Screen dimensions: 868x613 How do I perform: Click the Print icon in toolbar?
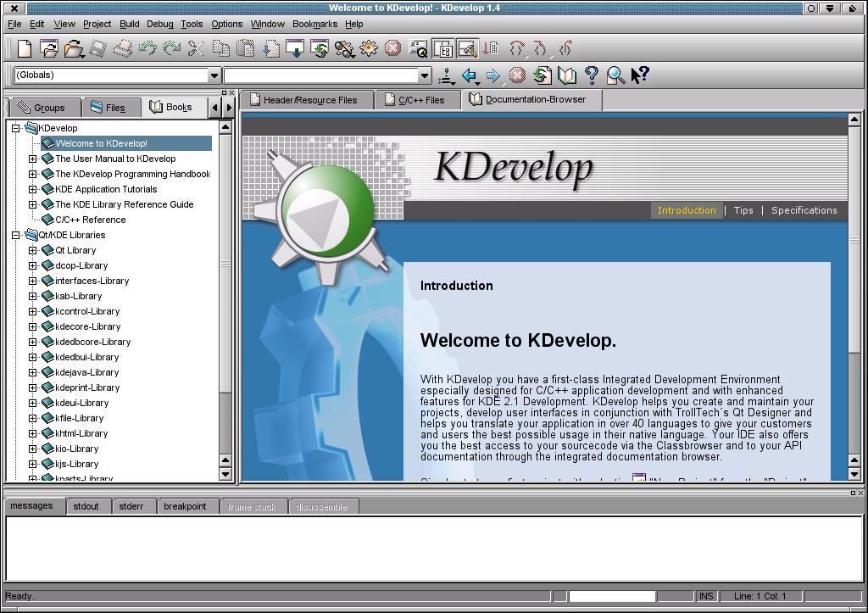124,48
